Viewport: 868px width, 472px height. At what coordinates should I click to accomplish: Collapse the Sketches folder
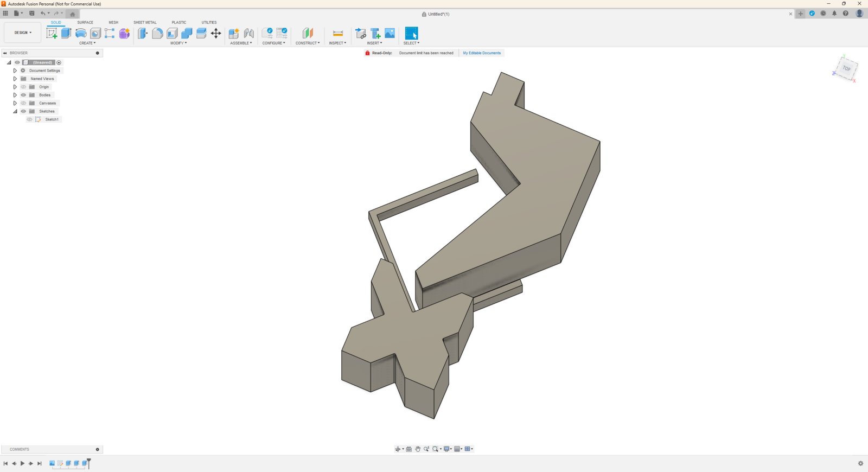point(15,111)
